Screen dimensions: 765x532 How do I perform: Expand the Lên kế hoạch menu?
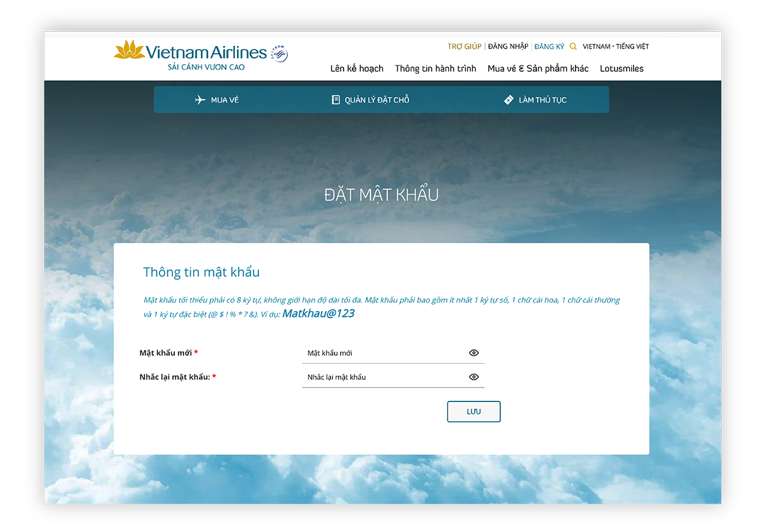click(357, 69)
